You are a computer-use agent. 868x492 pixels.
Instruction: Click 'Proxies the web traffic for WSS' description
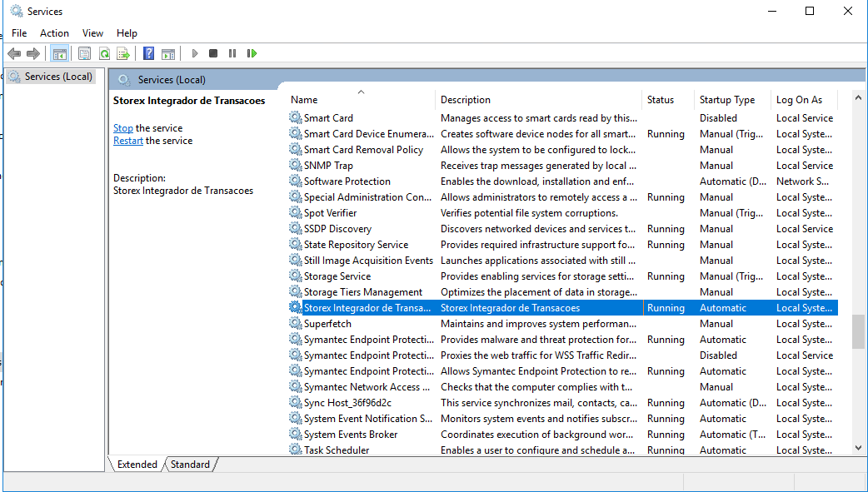point(538,355)
